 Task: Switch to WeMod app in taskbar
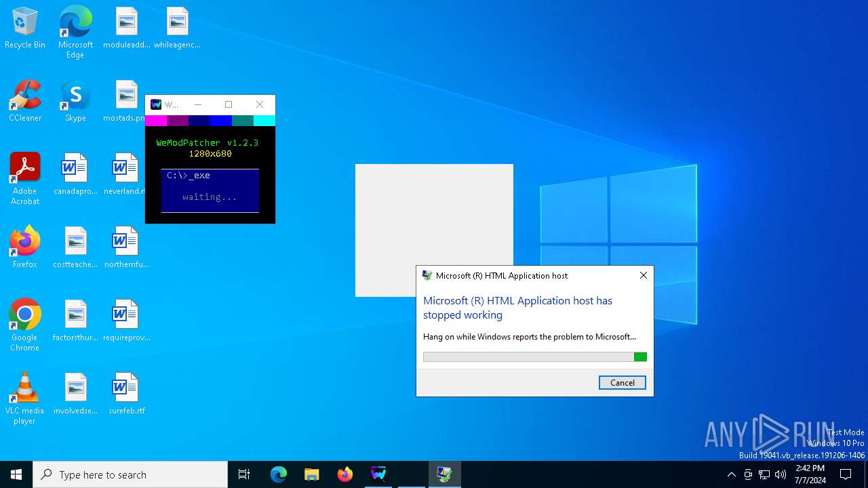tap(378, 474)
